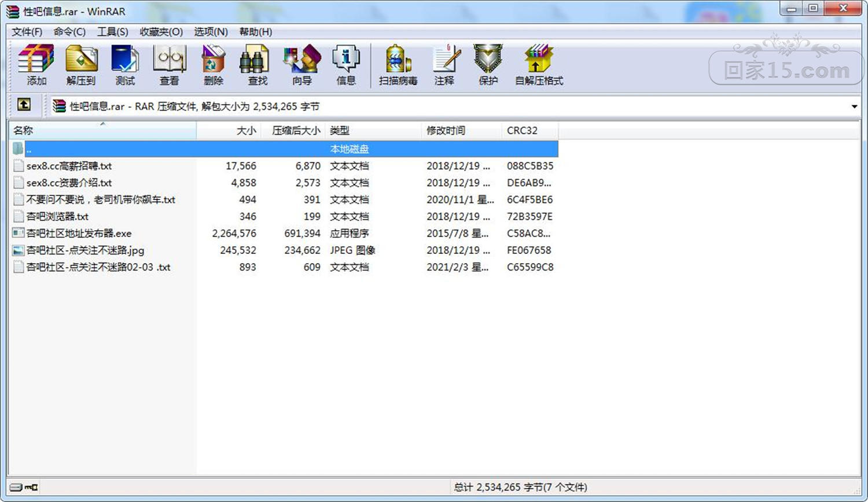Show archive Info (信息) icon
The image size is (868, 502).
click(x=346, y=65)
